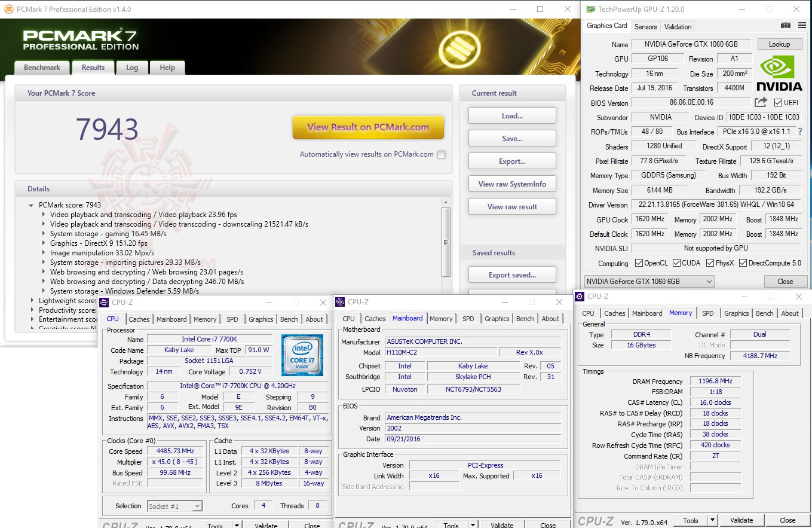Click the GPU-Z camera screenshot icon
Screen dimensions: 812x528
point(785,26)
